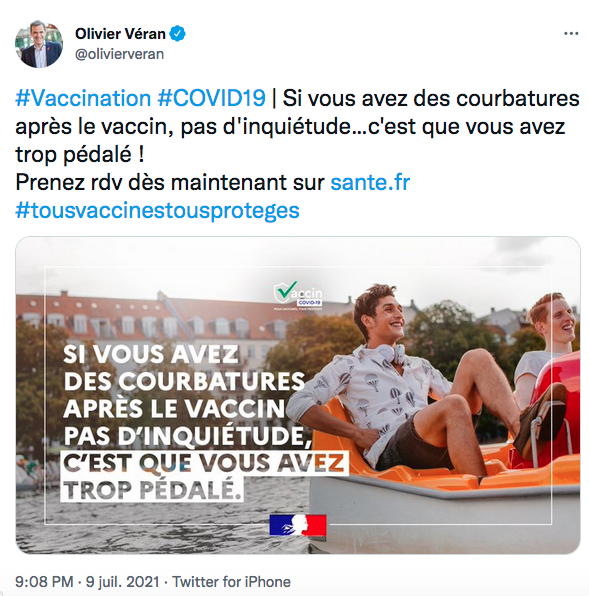Click the Olivier Véran display name
The width and height of the screenshot is (589, 596).
[x=120, y=34]
